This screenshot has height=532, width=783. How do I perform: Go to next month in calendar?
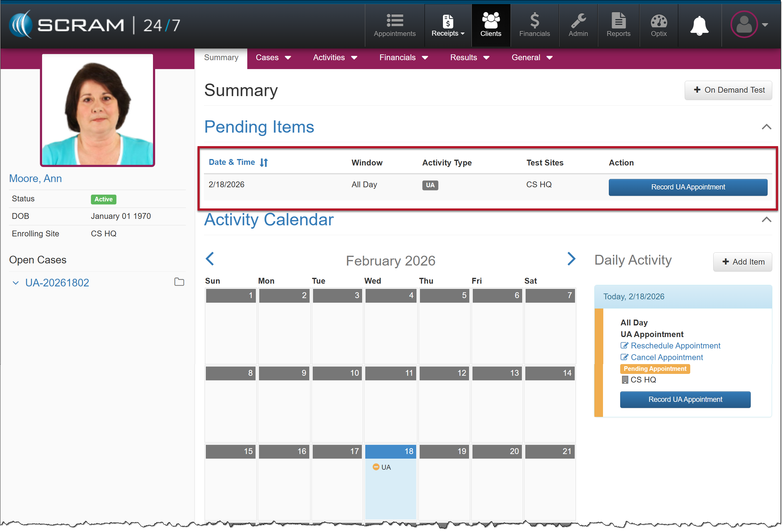tap(571, 259)
